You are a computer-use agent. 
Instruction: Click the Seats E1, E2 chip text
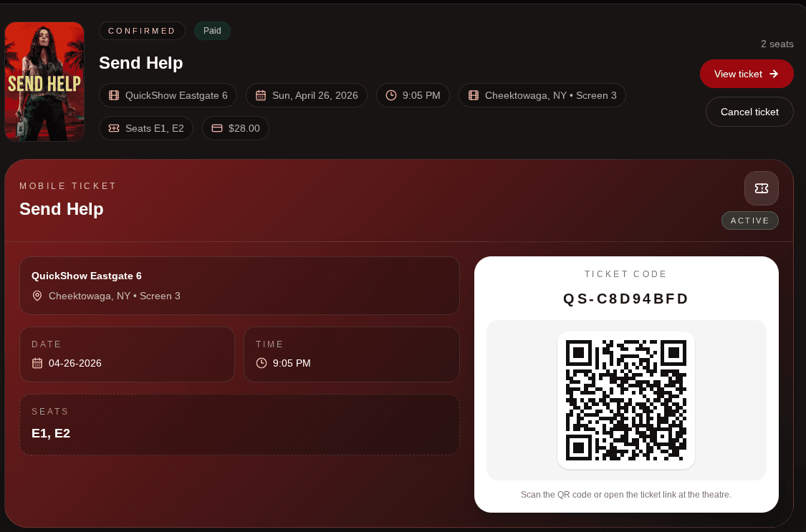point(155,128)
